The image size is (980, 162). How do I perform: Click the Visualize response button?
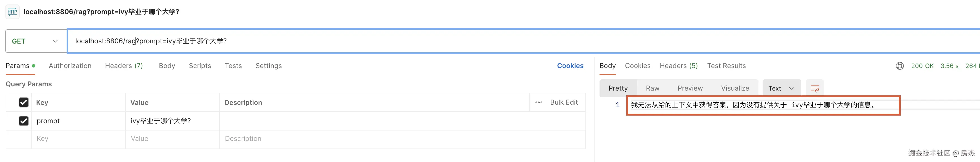pos(735,88)
